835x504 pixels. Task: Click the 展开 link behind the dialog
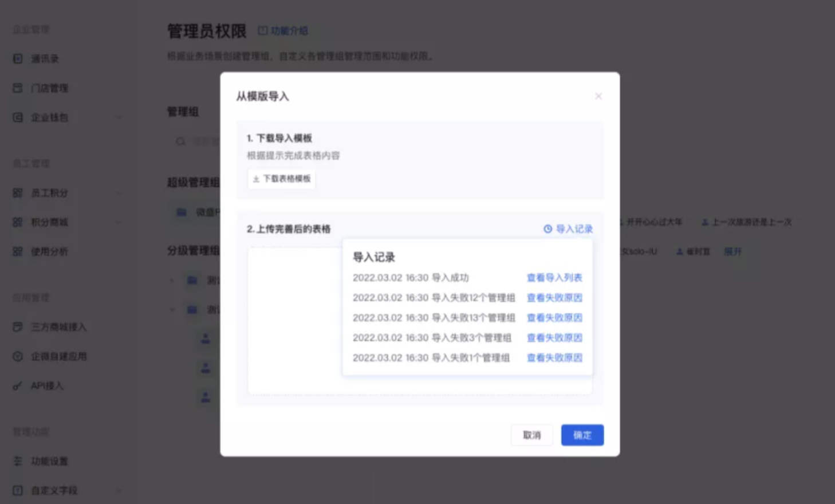point(732,251)
